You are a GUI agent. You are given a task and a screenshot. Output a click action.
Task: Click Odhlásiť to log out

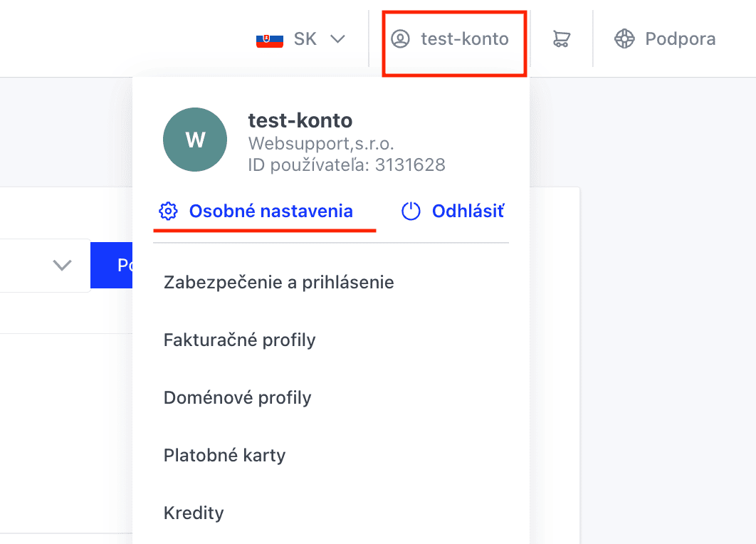click(x=468, y=211)
